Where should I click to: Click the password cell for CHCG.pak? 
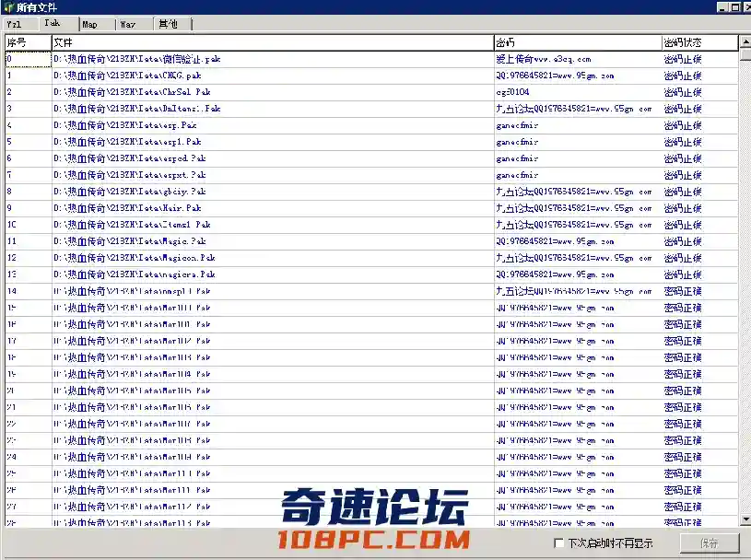coord(578,76)
